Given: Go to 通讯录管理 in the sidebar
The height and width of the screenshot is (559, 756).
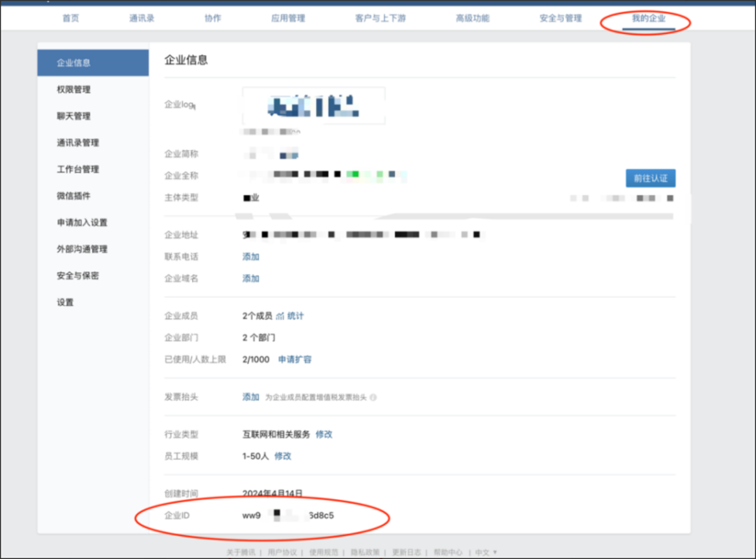Looking at the screenshot, I should click(x=78, y=142).
